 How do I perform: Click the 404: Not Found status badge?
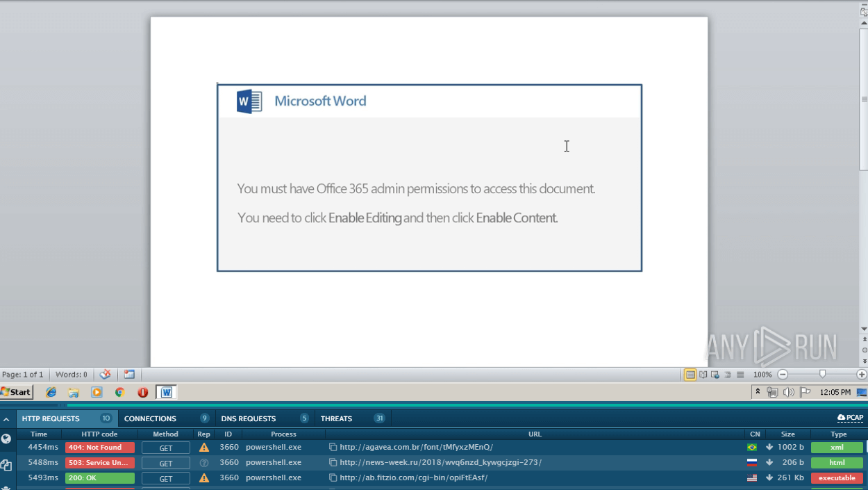pos(99,448)
